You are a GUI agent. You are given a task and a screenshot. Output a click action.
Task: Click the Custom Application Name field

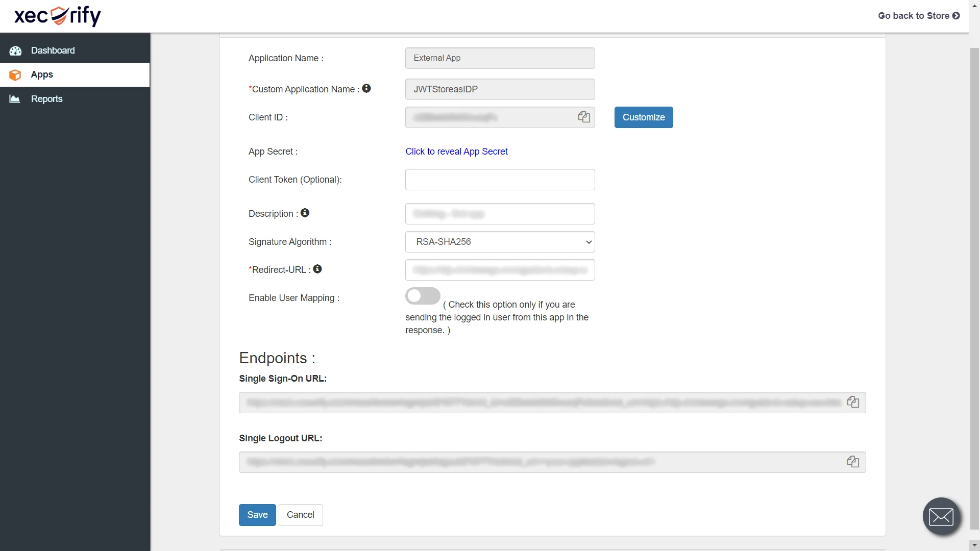point(500,89)
